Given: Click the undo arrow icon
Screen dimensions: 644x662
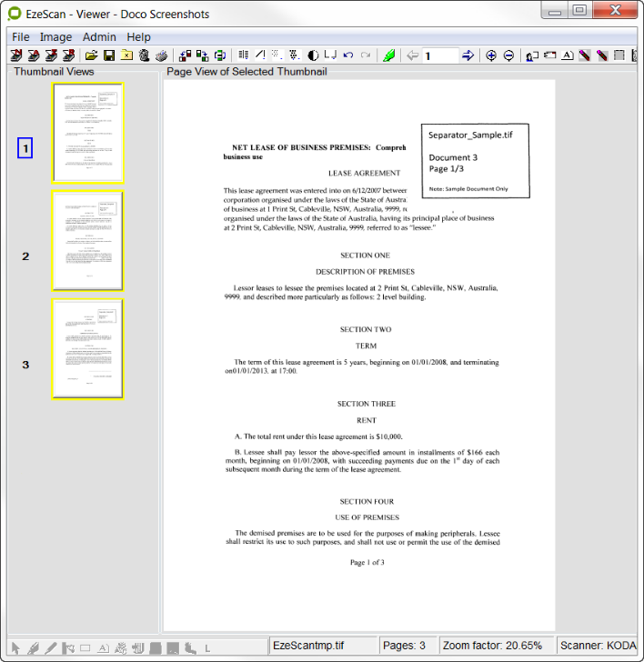Looking at the screenshot, I should pos(348,55).
